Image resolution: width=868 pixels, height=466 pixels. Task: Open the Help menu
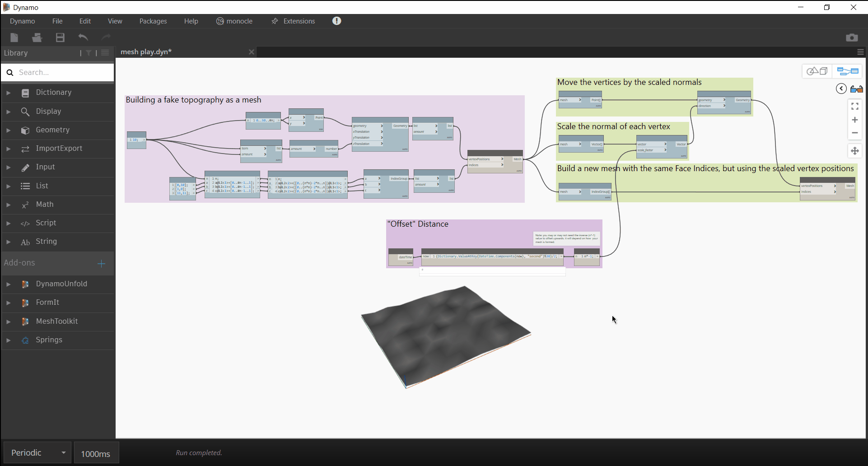[191, 21]
